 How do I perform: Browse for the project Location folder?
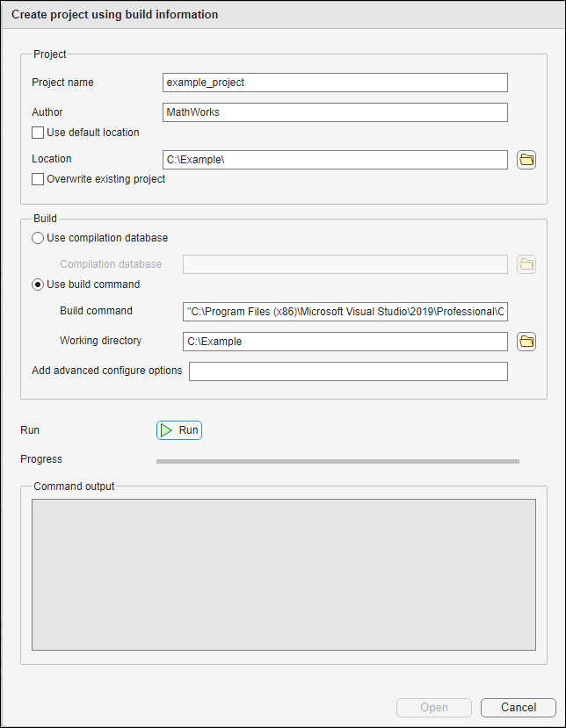pyautogui.click(x=526, y=160)
